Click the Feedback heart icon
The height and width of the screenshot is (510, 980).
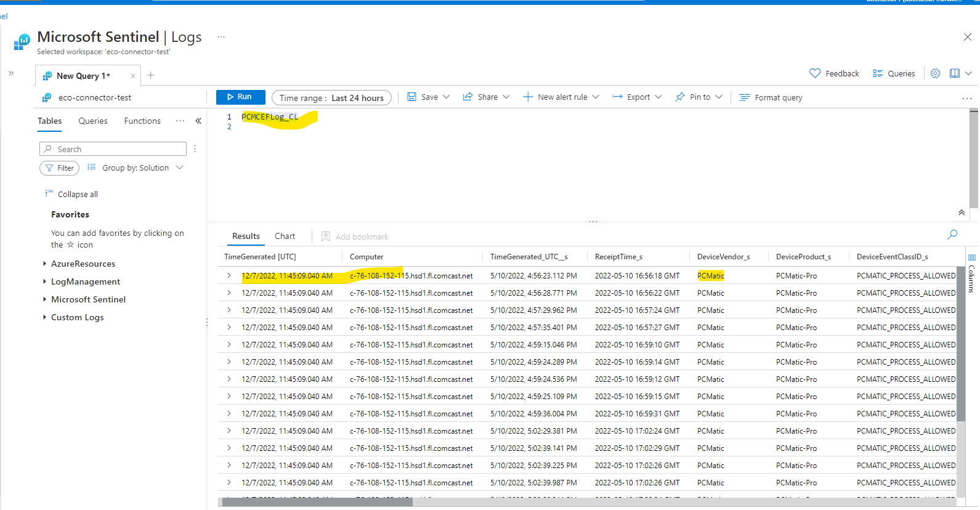pyautogui.click(x=815, y=73)
